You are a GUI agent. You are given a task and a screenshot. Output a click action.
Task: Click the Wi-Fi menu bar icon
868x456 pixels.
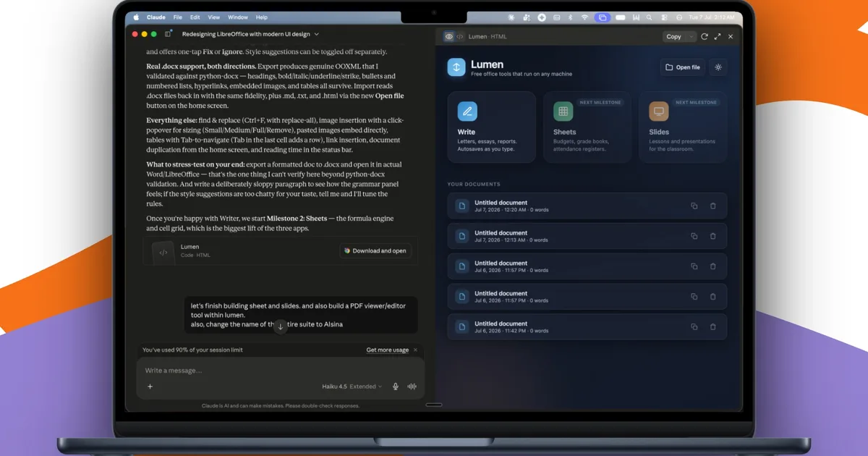tap(585, 17)
